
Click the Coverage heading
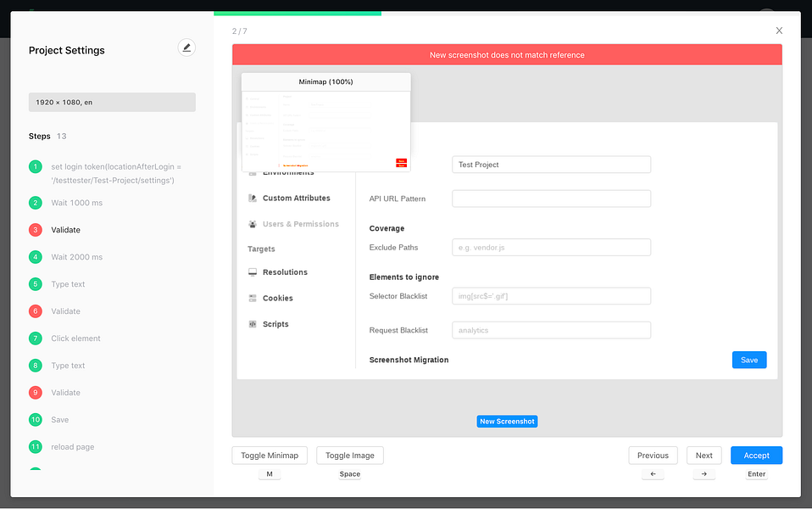pos(387,228)
